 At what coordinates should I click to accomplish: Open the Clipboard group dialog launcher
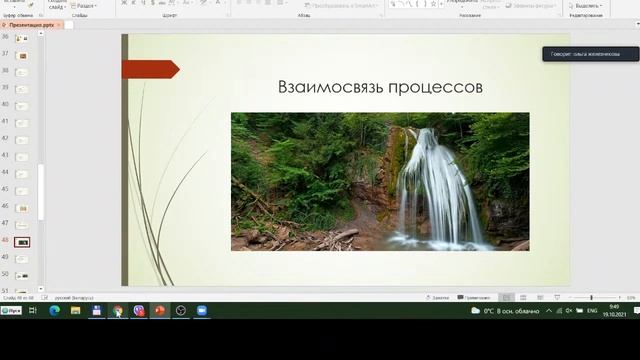40,15
